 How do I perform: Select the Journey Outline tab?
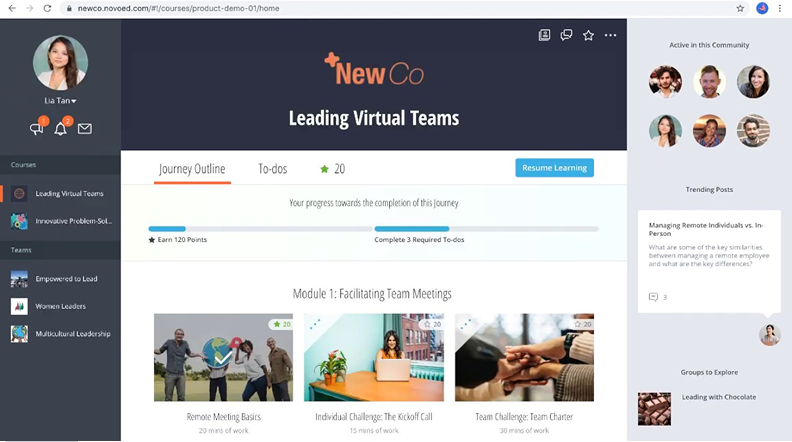tap(192, 169)
